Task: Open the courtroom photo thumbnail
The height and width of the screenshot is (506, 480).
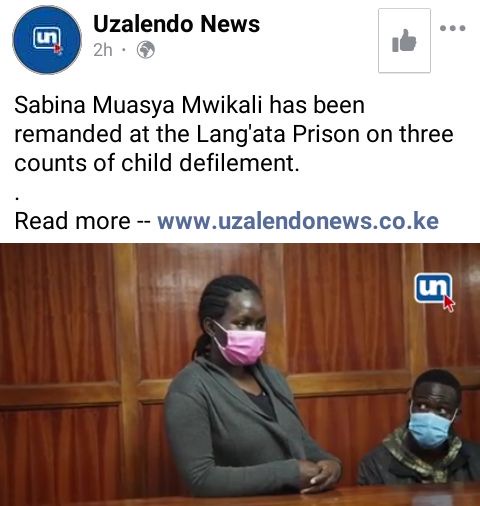Action: 240,375
